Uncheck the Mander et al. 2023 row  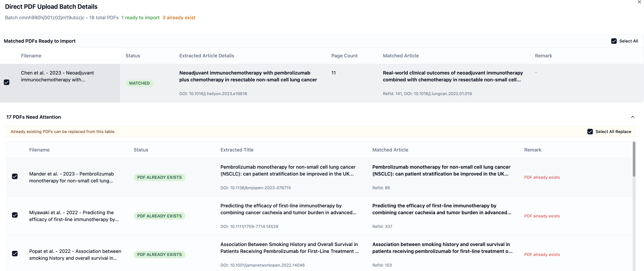[15, 177]
